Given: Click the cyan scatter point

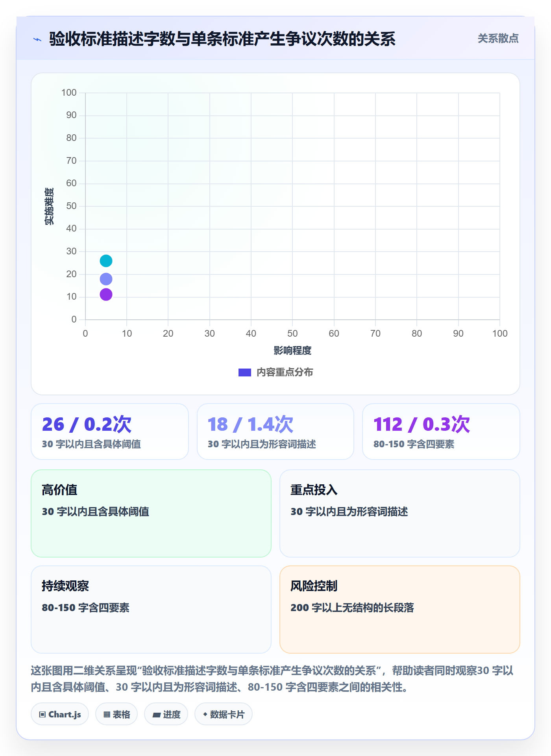Looking at the screenshot, I should tap(106, 261).
